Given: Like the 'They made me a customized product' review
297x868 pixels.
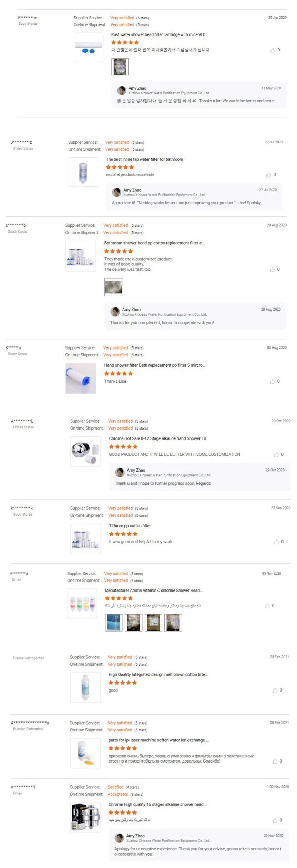Looking at the screenshot, I should [x=273, y=270].
